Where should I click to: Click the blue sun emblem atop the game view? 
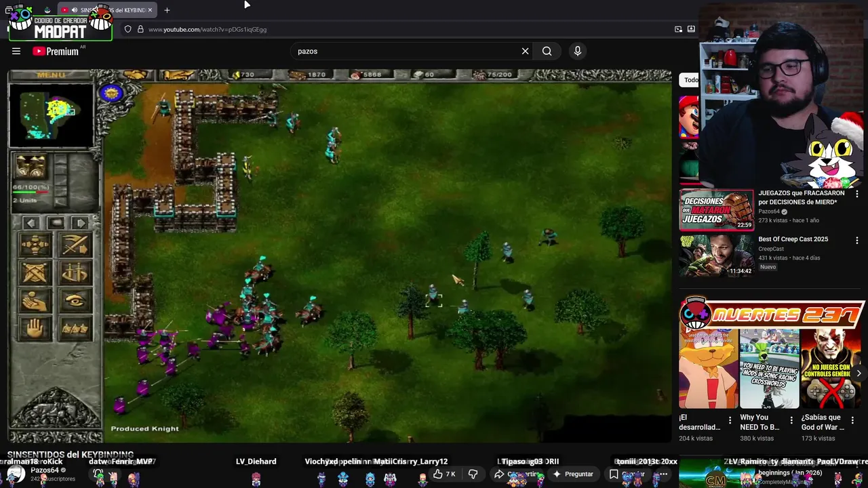[111, 93]
